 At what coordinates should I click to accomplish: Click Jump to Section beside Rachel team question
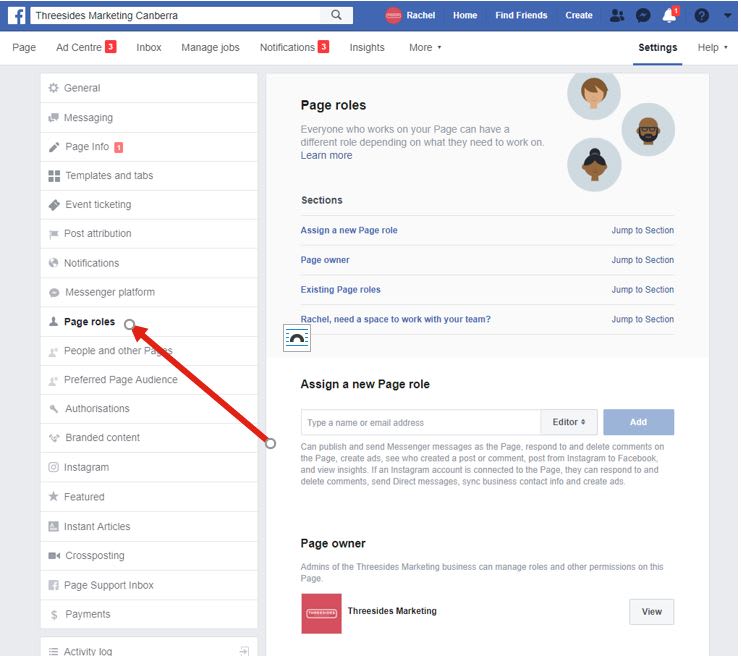tap(645, 320)
